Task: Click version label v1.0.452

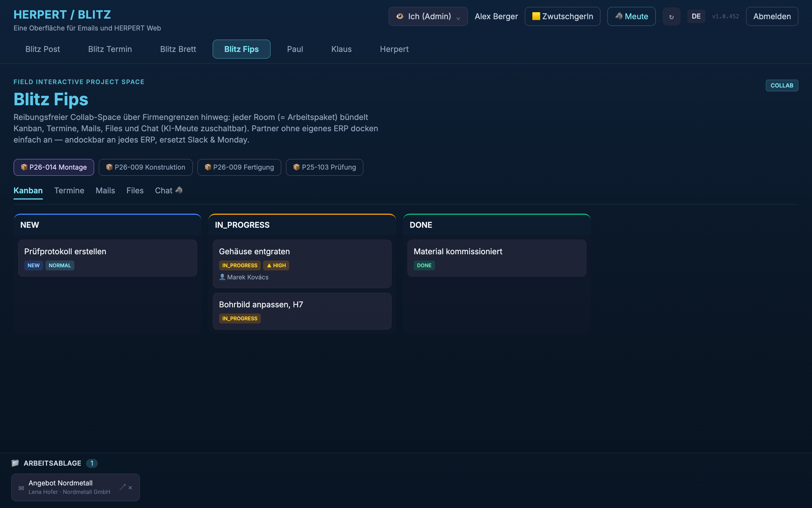Action: pyautogui.click(x=725, y=16)
